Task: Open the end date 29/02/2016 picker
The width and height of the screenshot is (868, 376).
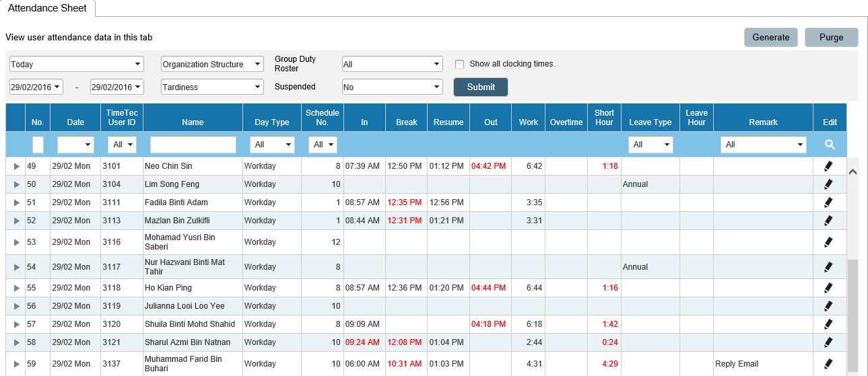Action: point(117,87)
